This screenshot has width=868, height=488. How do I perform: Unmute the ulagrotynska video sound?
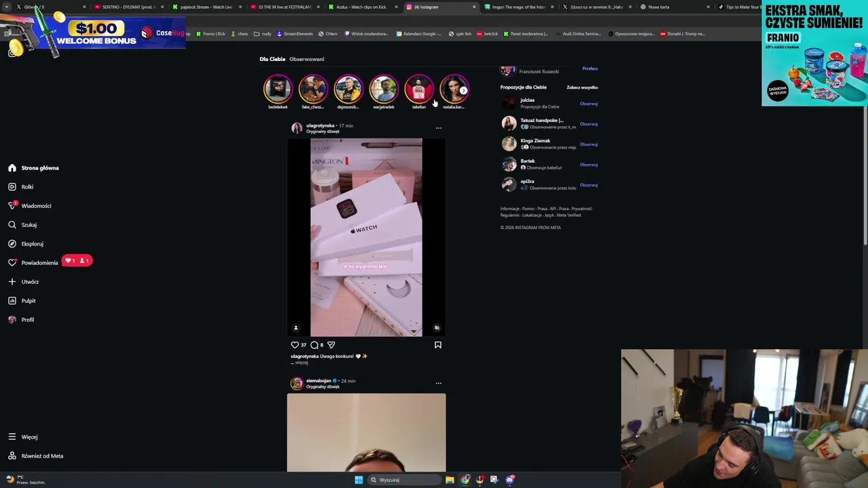pyautogui.click(x=437, y=328)
